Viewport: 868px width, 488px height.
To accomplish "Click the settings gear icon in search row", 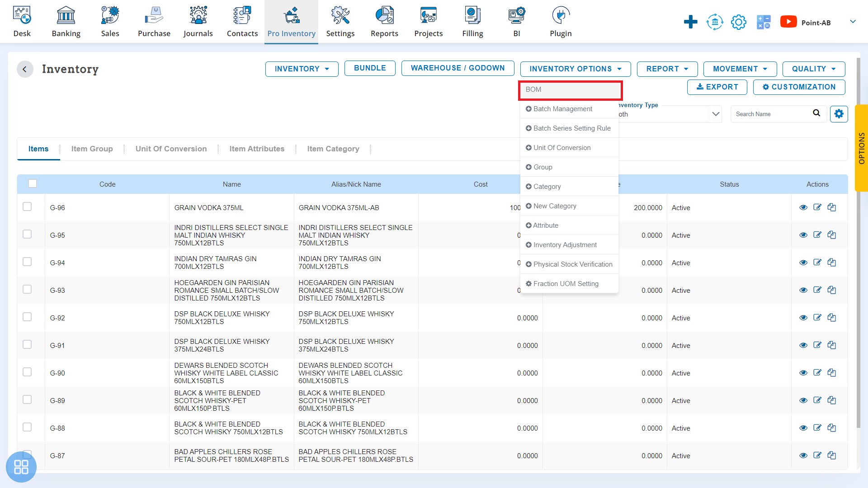I will point(840,114).
